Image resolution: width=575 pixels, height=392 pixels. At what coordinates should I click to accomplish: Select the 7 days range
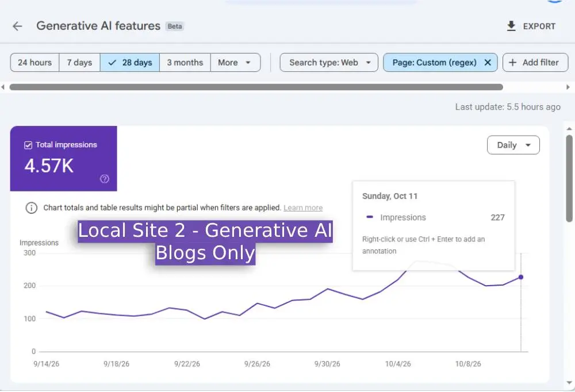[x=79, y=62]
